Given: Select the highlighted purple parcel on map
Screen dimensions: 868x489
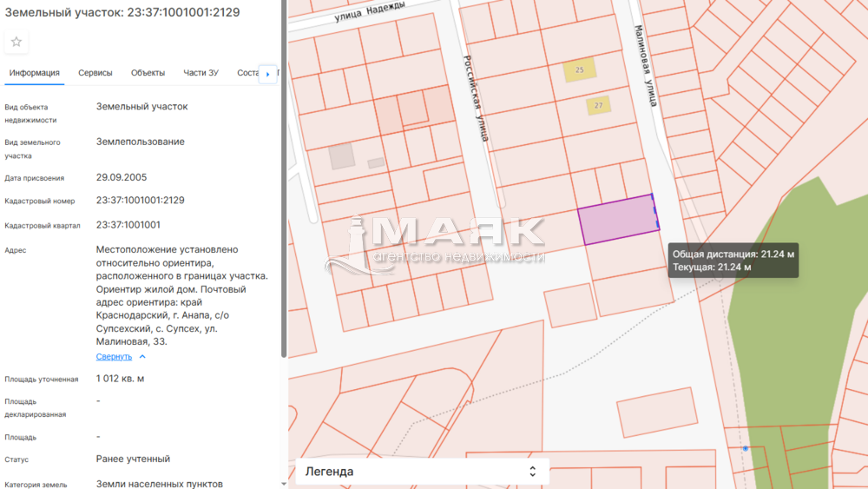Looking at the screenshot, I should 617,220.
